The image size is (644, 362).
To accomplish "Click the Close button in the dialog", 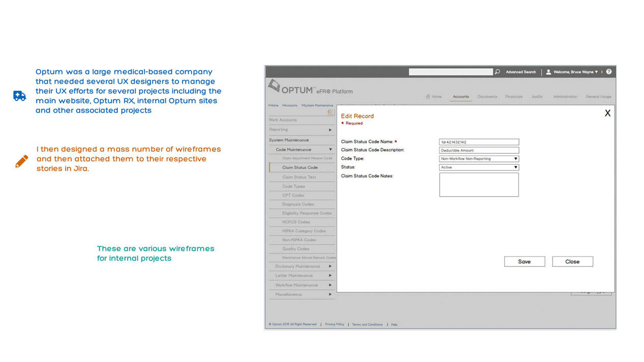I will click(572, 261).
